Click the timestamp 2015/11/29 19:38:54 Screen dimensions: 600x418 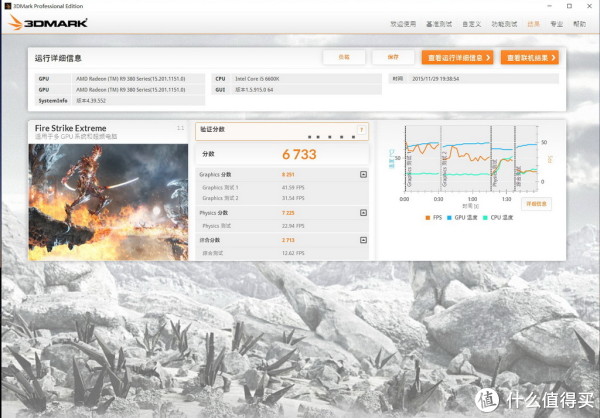(x=435, y=78)
